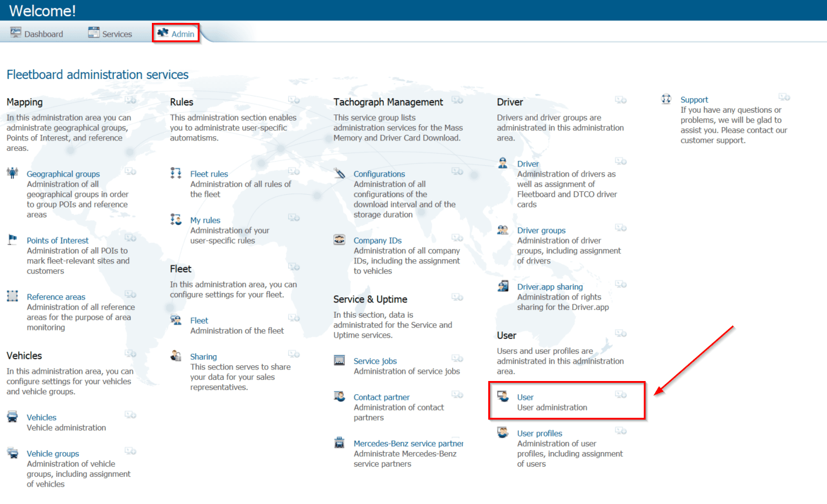Click the Fleet rules icon

coord(176,173)
